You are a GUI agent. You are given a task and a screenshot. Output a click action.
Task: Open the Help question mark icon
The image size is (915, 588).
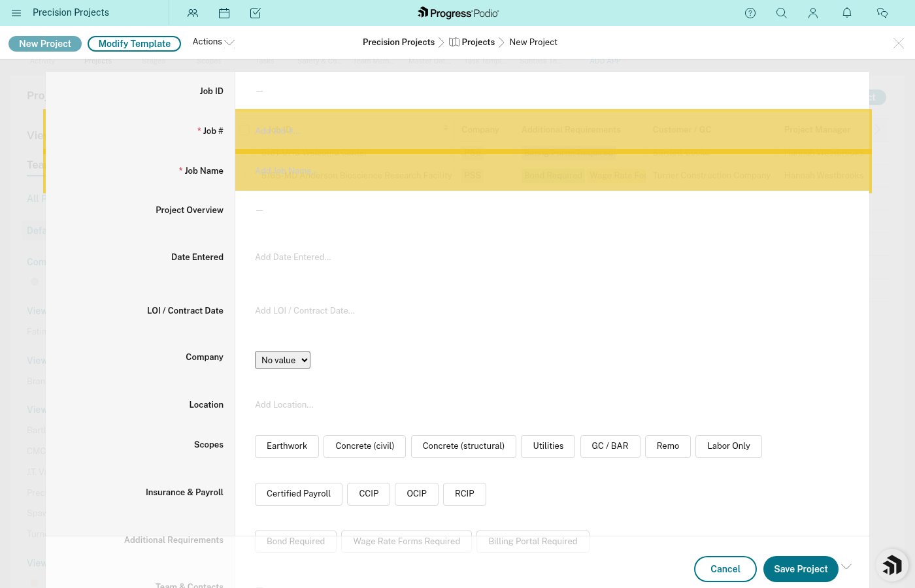pos(750,13)
